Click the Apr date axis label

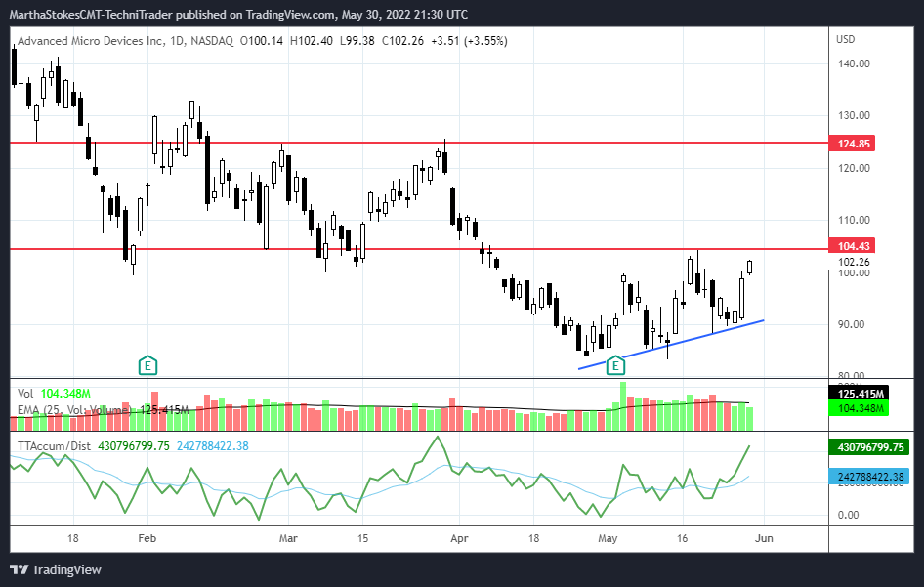pyautogui.click(x=459, y=538)
